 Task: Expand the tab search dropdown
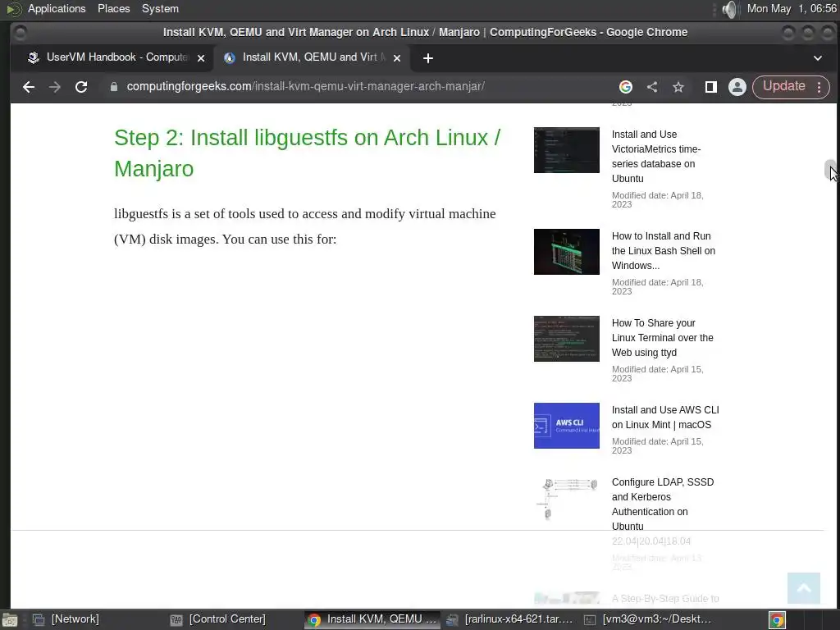818,58
